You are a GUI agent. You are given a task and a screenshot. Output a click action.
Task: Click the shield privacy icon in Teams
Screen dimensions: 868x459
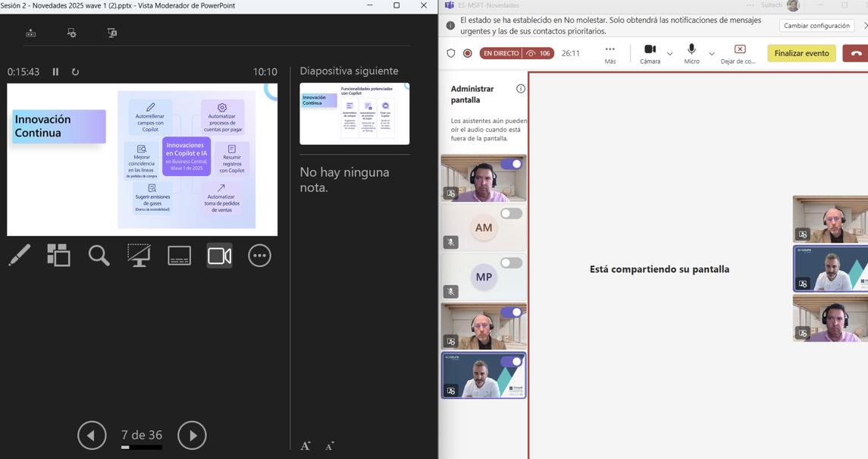(451, 53)
